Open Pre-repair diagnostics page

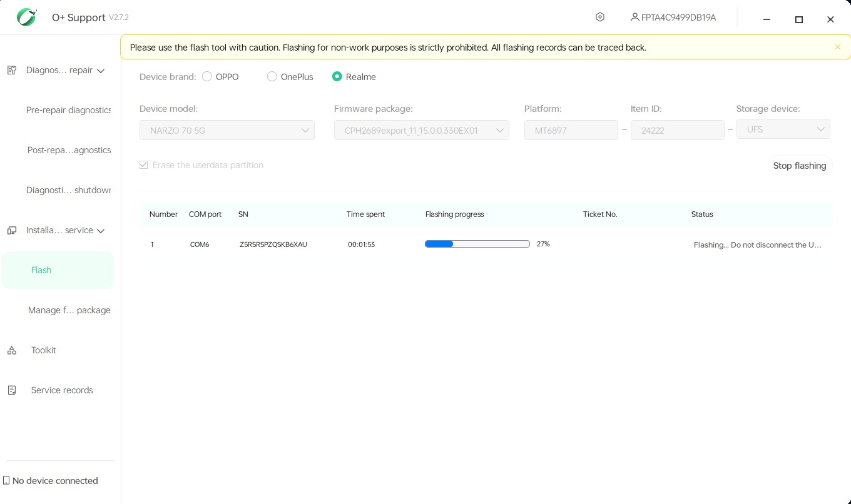coord(69,110)
